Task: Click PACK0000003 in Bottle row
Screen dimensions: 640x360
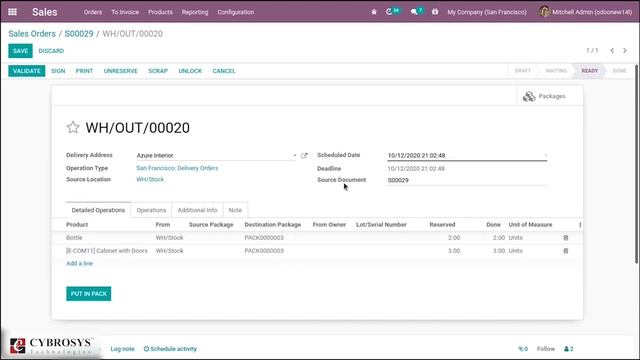Action: [x=264, y=238]
